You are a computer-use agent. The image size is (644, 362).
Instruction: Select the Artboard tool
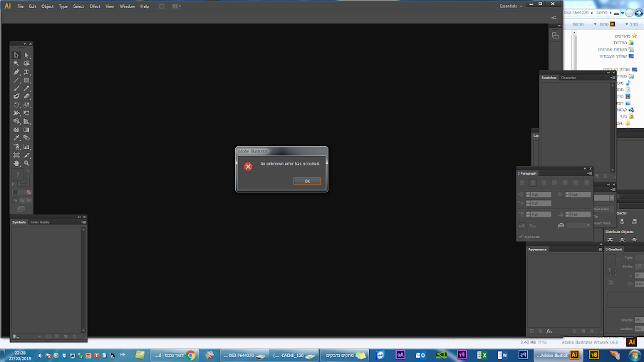pos(16,155)
